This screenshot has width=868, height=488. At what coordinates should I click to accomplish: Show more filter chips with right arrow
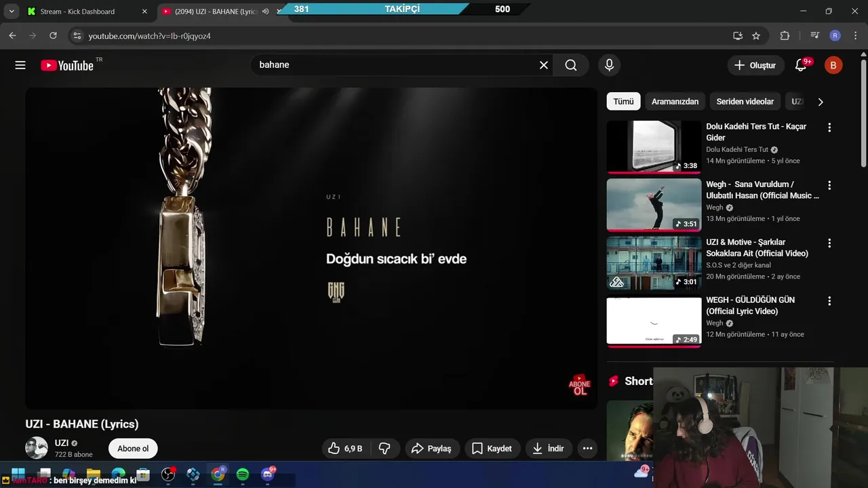pyautogui.click(x=821, y=102)
